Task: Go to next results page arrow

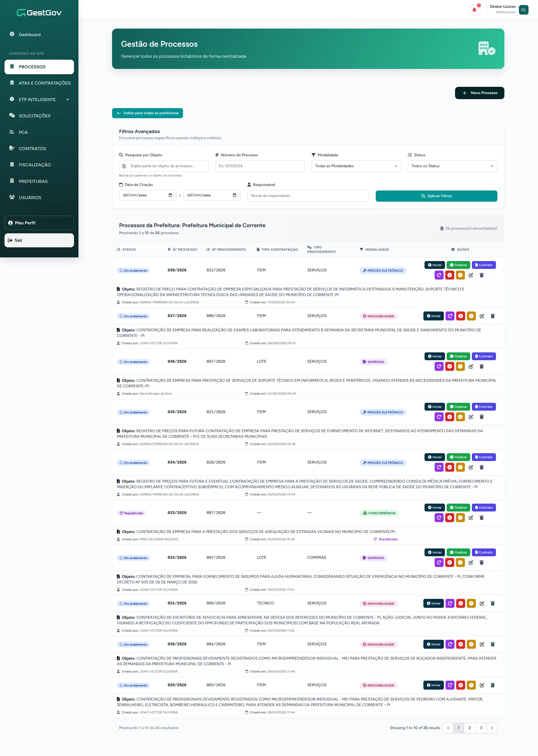Action: [x=492, y=727]
